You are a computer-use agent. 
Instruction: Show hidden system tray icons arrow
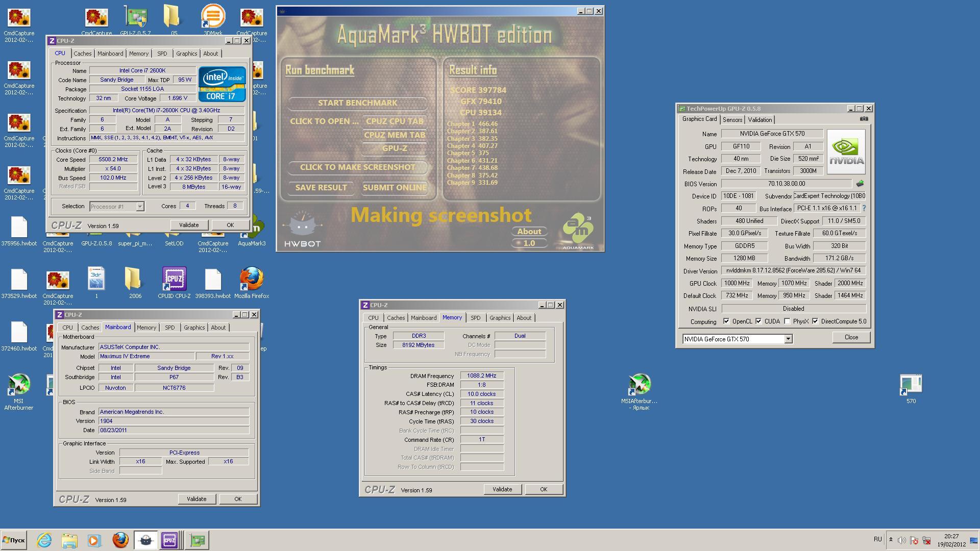(891, 540)
